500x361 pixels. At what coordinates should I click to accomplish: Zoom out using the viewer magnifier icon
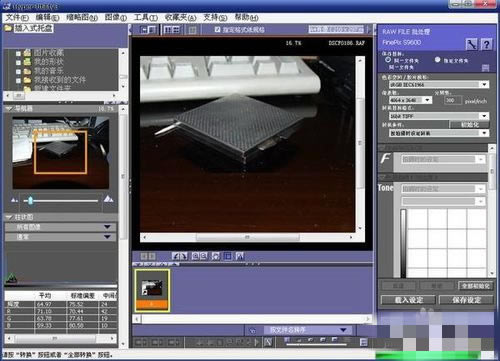203,256
